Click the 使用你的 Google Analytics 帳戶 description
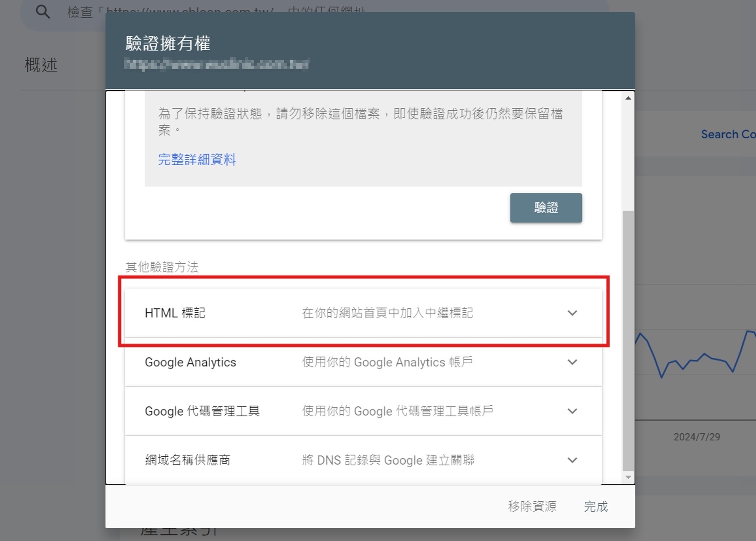The height and width of the screenshot is (541, 756). (x=387, y=362)
